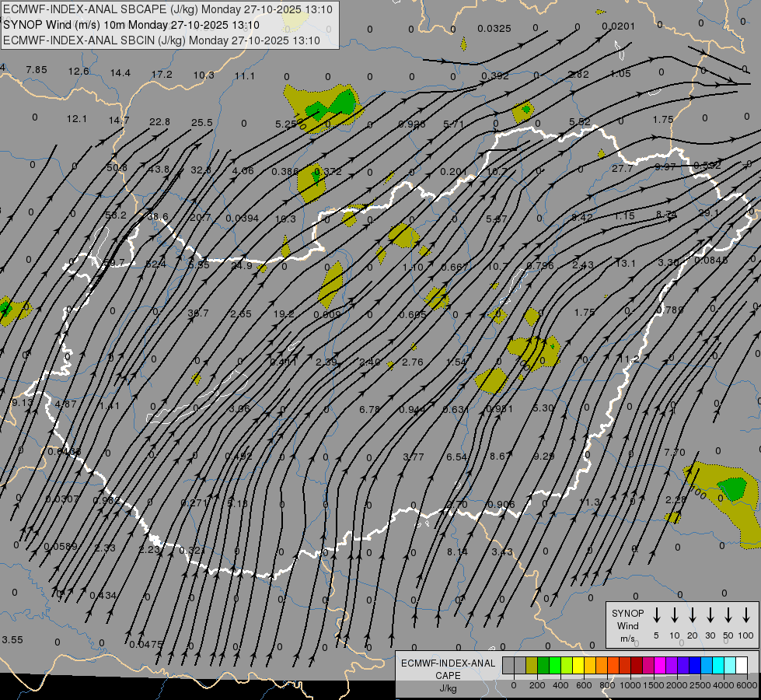Click the 50 m/s wind arrow in legend
This screenshot has height=700, width=761.
(728, 614)
